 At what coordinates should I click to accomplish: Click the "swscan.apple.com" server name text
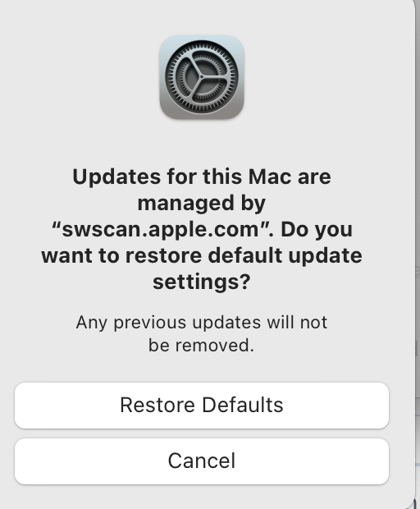tap(162, 229)
